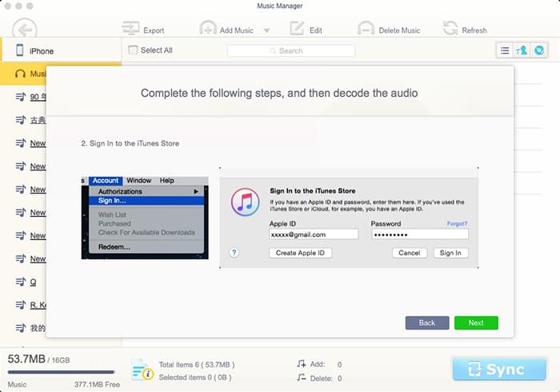Screen dimensions: 560x392
Task: Click the Search field
Action: [x=291, y=50]
